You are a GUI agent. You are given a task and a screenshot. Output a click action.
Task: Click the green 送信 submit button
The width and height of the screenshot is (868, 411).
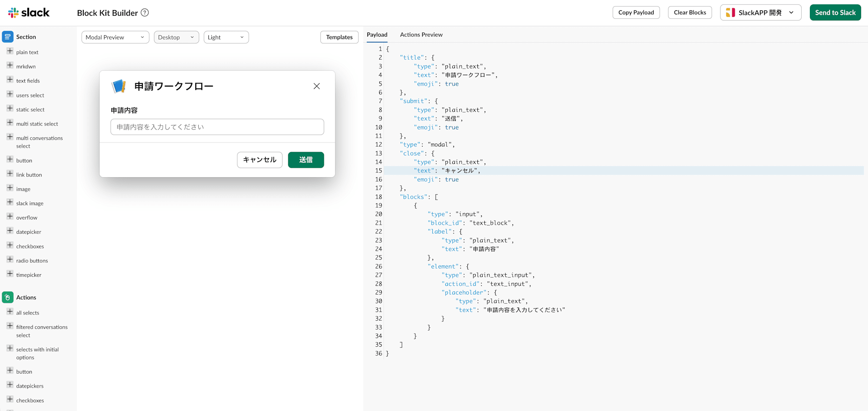pos(306,160)
